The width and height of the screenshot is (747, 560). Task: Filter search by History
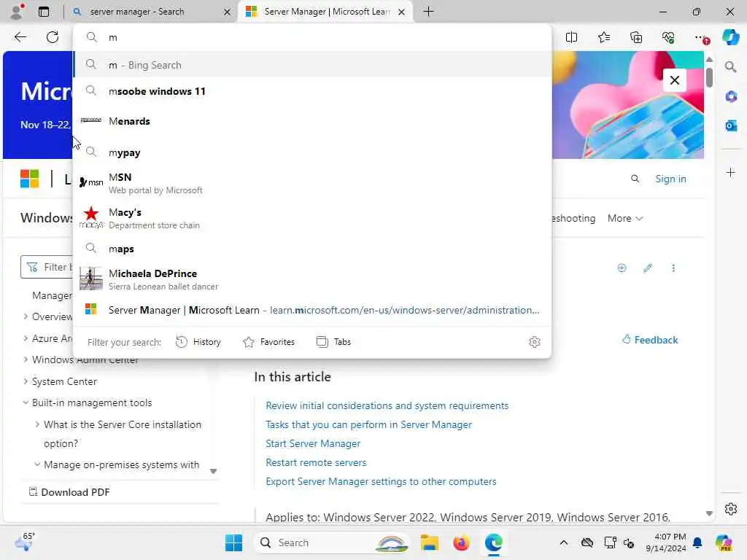click(198, 342)
